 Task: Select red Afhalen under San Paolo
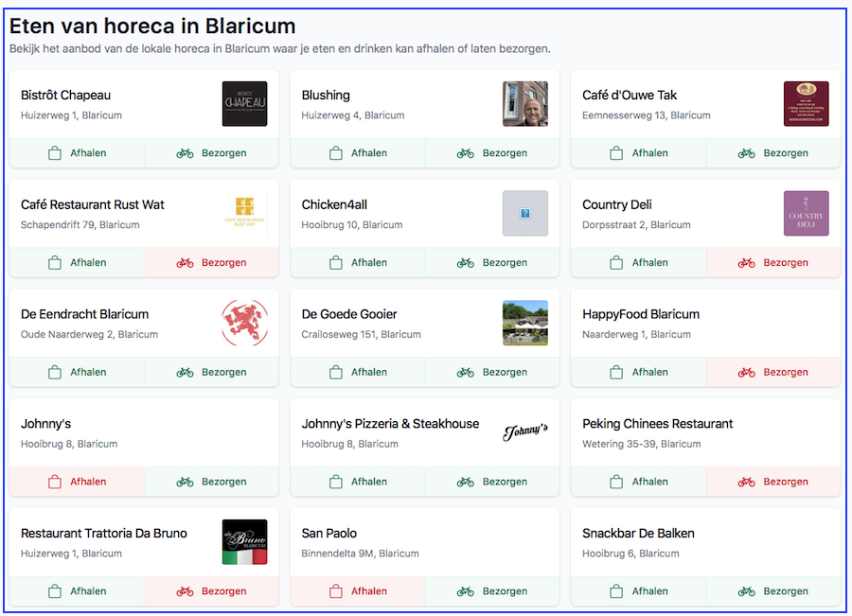coord(358,591)
